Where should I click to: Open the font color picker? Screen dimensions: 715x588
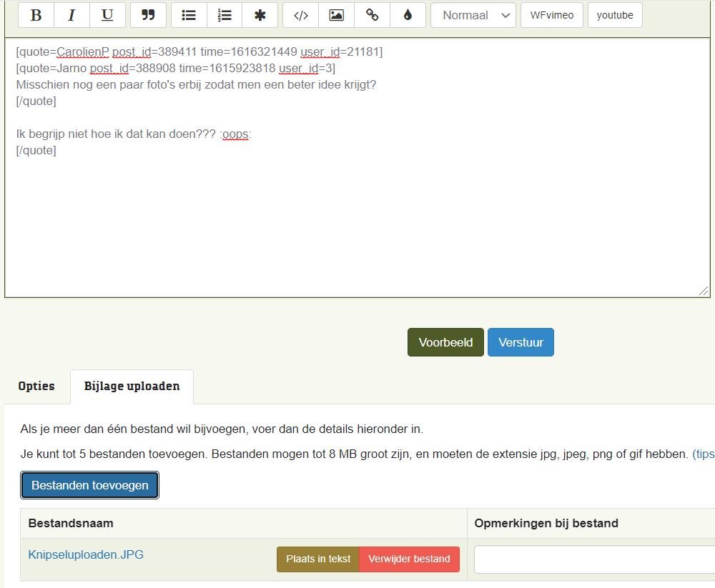click(408, 15)
